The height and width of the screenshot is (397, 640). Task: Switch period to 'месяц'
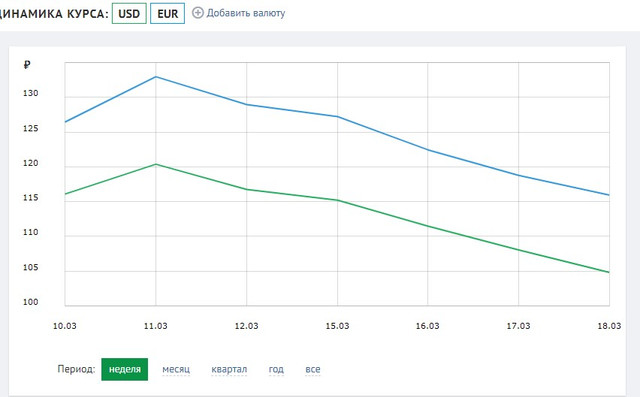click(176, 369)
